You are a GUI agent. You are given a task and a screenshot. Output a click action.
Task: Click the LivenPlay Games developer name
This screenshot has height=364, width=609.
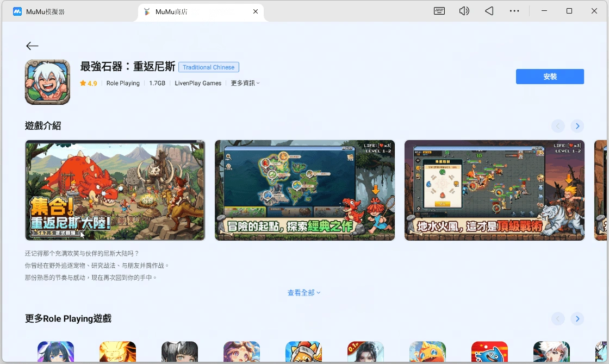tap(198, 83)
